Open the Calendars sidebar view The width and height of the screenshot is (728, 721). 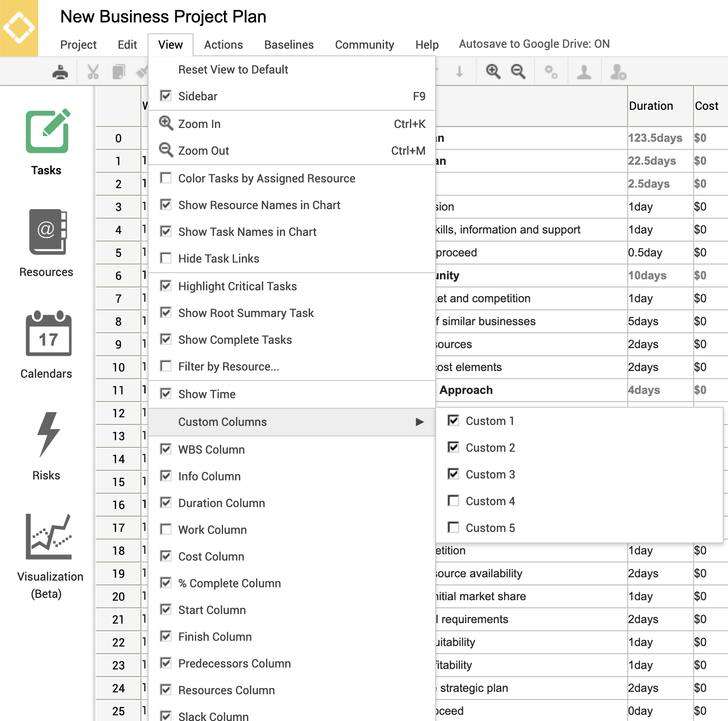pyautogui.click(x=46, y=345)
